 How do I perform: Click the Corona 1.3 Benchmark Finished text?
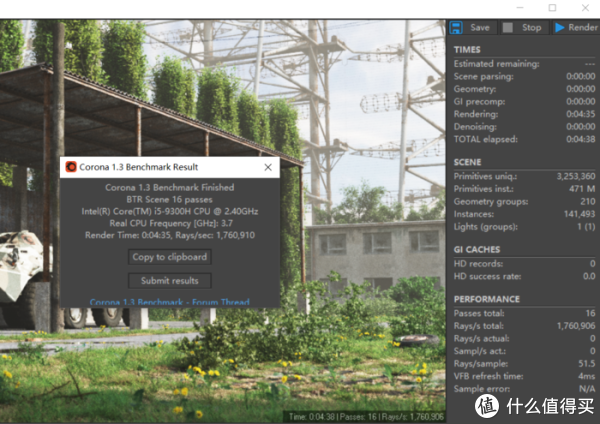pos(170,188)
